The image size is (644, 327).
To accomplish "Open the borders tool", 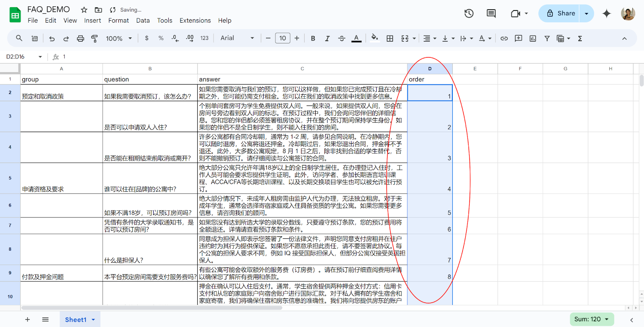I will pyautogui.click(x=390, y=38).
